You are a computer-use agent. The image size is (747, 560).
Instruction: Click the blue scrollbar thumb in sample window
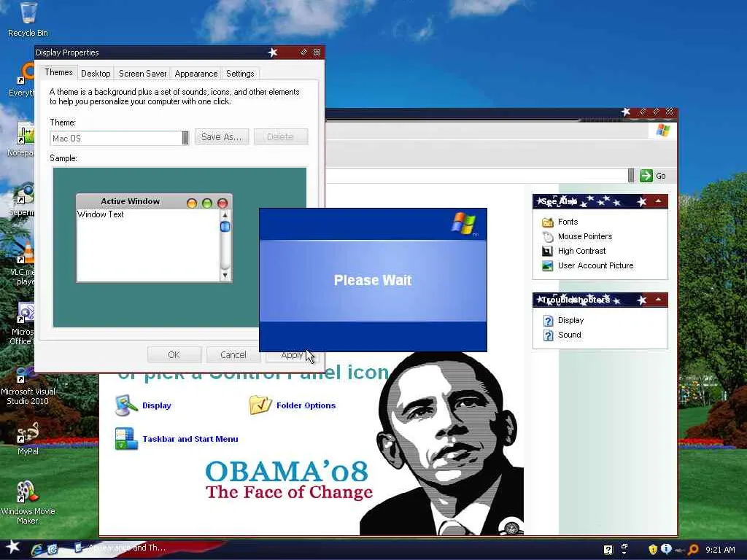click(225, 227)
